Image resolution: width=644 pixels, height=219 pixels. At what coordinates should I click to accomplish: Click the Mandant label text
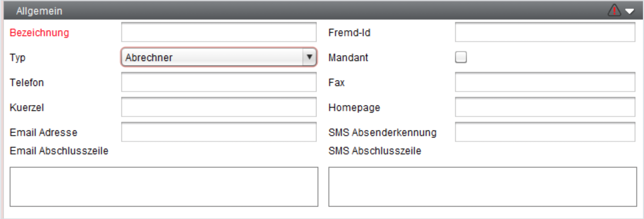[348, 58]
